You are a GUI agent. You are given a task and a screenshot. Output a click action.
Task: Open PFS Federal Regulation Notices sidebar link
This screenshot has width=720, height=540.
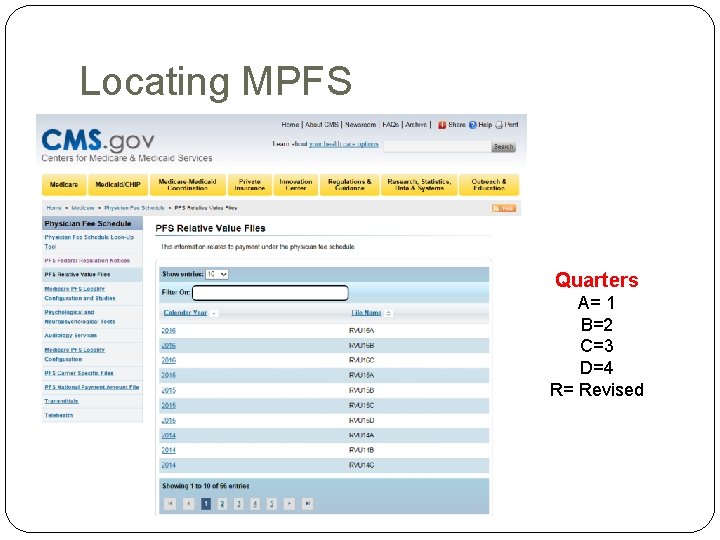coord(87,260)
